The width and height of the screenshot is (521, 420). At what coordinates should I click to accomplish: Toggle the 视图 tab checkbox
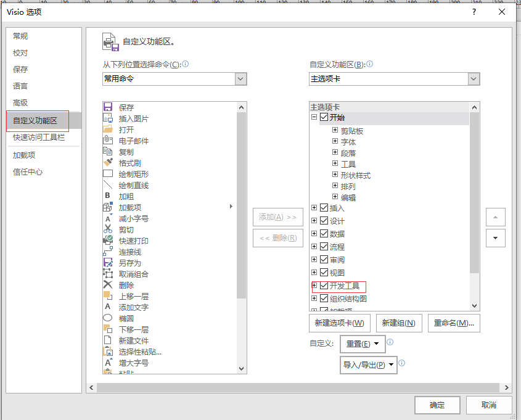click(x=324, y=273)
